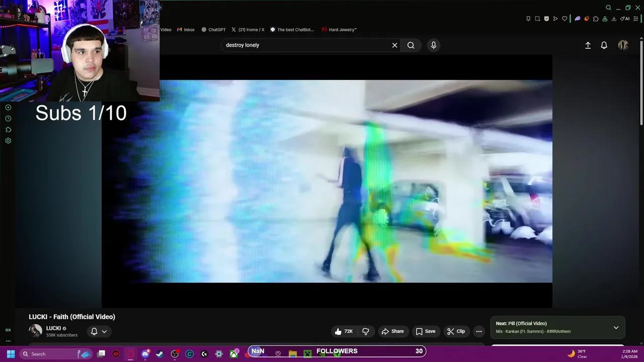
Task: Click the Share button
Action: coord(392,331)
